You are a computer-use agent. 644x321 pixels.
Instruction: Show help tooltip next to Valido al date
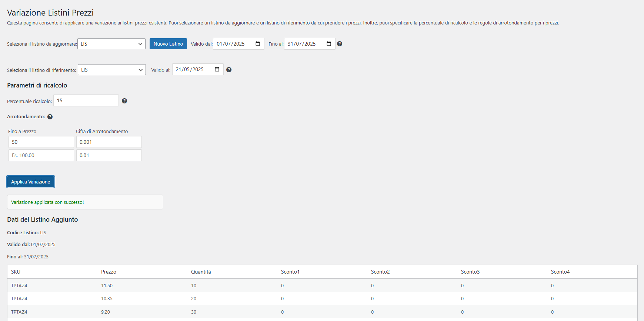click(229, 70)
